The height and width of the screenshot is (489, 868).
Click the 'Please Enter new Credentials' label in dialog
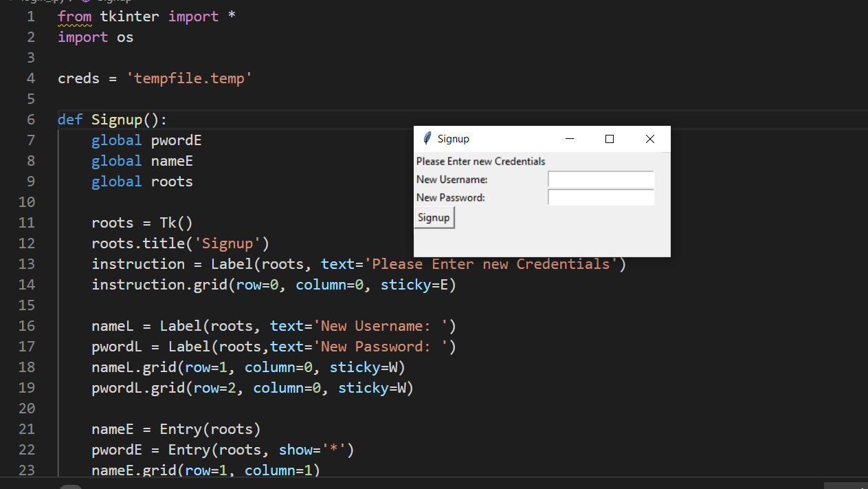480,161
